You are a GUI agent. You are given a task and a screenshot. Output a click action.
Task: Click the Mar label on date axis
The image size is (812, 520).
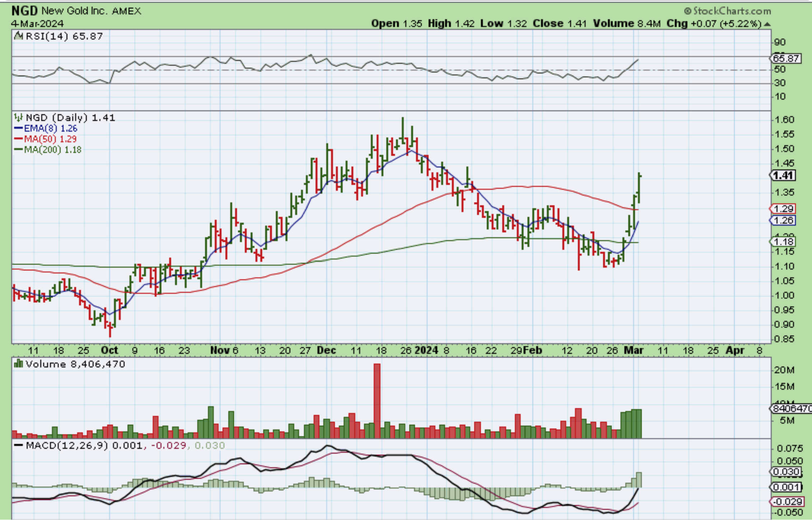point(634,350)
